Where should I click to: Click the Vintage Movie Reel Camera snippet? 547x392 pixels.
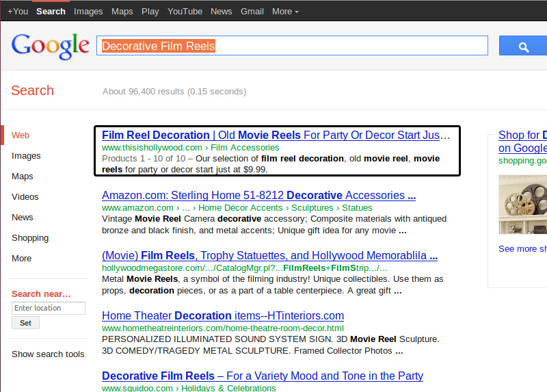pyautogui.click(x=274, y=225)
